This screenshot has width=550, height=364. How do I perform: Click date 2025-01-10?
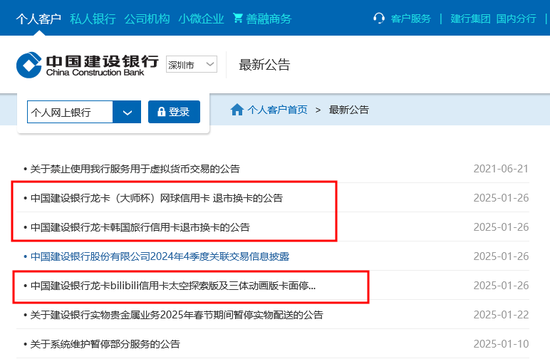point(501,344)
